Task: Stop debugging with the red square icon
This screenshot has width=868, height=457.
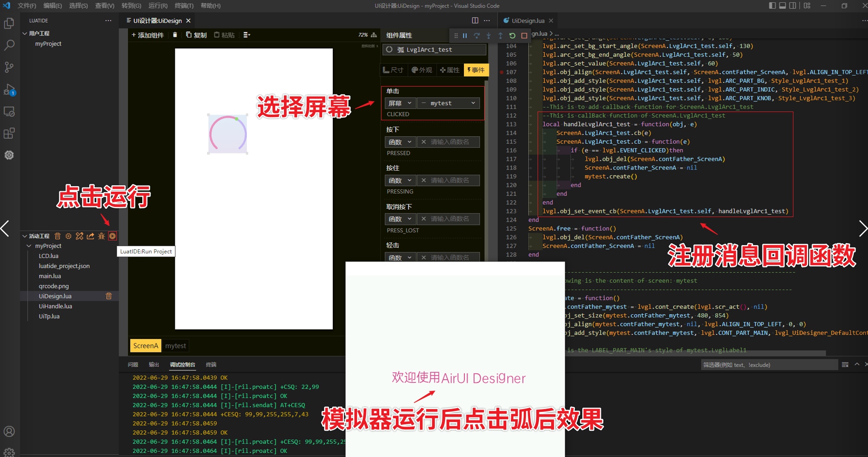Action: (524, 35)
